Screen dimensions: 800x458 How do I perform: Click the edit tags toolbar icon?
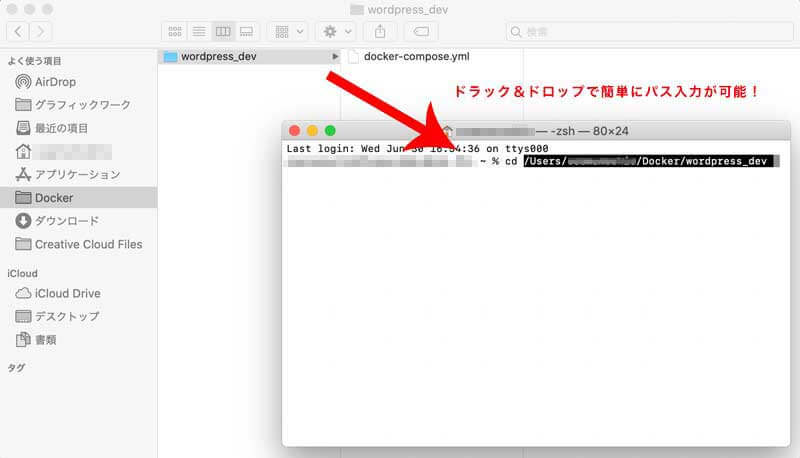click(421, 31)
